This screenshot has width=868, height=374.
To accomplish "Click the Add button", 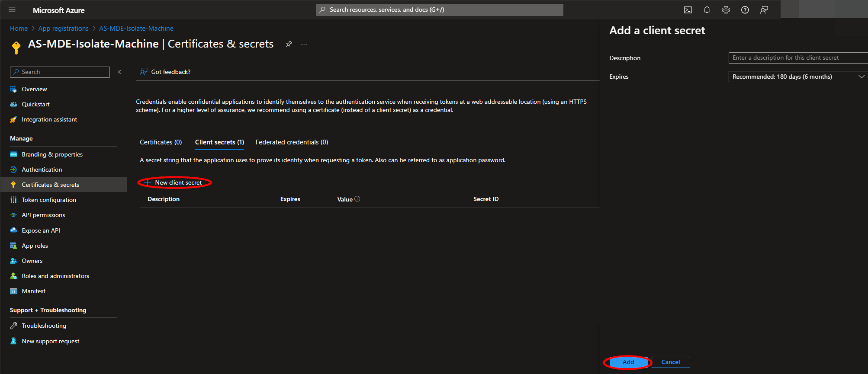I will pyautogui.click(x=628, y=362).
